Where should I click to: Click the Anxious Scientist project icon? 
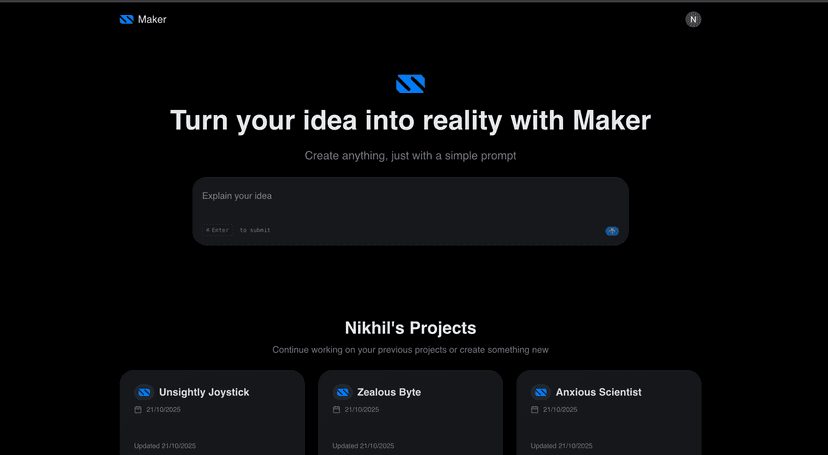tap(540, 392)
